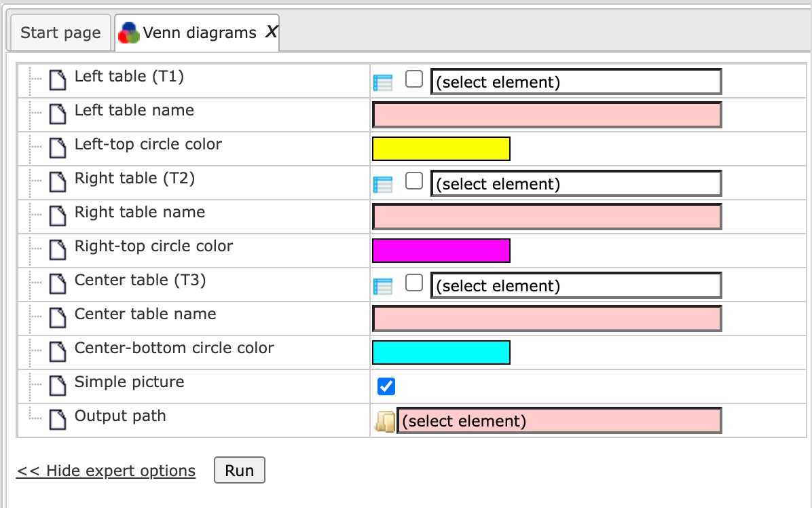Click document icon beside Output path

tap(58, 420)
